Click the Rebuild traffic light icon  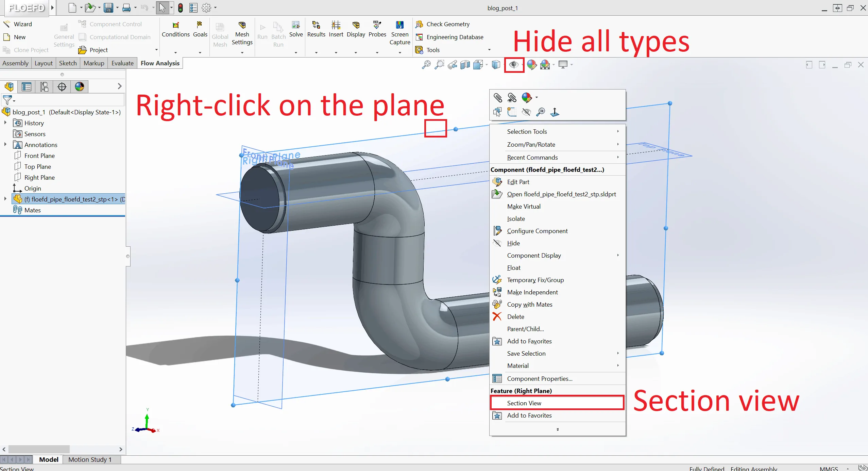(181, 8)
